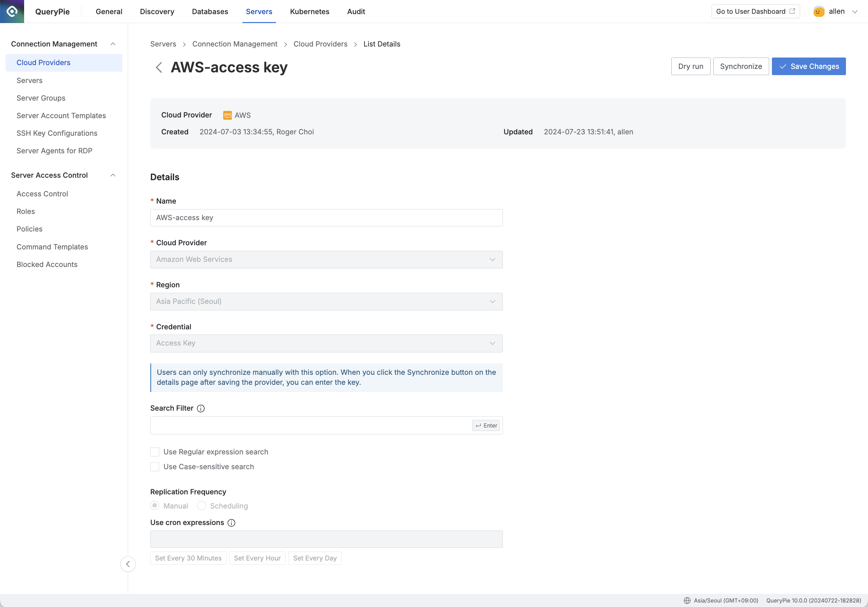Click the allen user avatar
The width and height of the screenshot is (868, 607).
click(819, 11)
